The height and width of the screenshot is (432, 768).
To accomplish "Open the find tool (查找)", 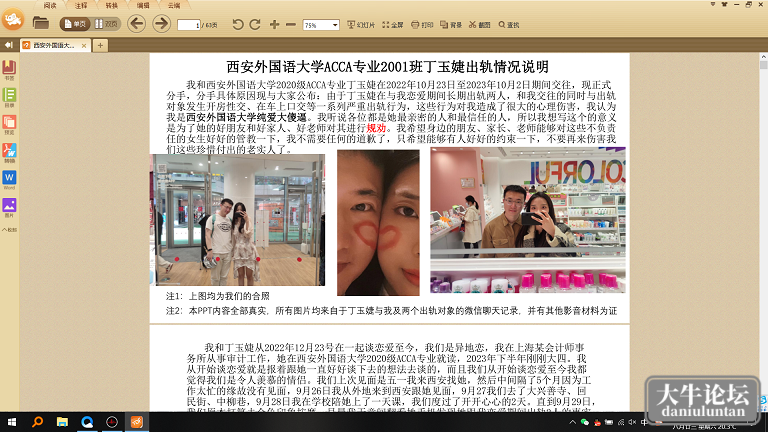I will 509,24.
